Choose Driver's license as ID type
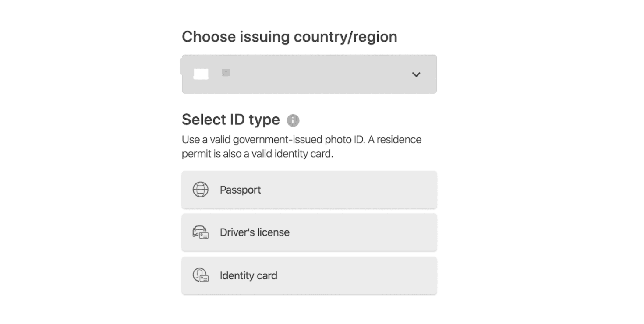 [x=309, y=232]
